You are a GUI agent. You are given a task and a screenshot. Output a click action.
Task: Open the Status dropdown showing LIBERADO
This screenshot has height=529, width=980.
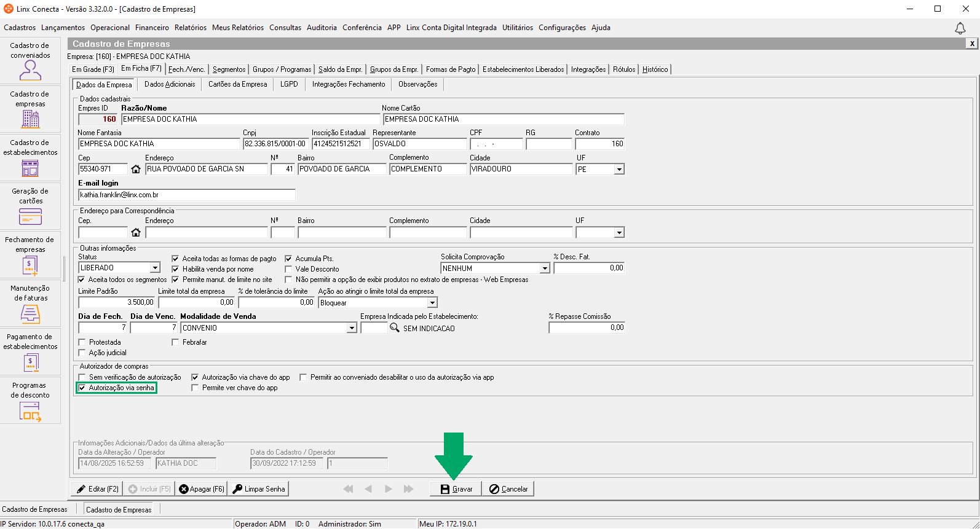click(x=155, y=268)
